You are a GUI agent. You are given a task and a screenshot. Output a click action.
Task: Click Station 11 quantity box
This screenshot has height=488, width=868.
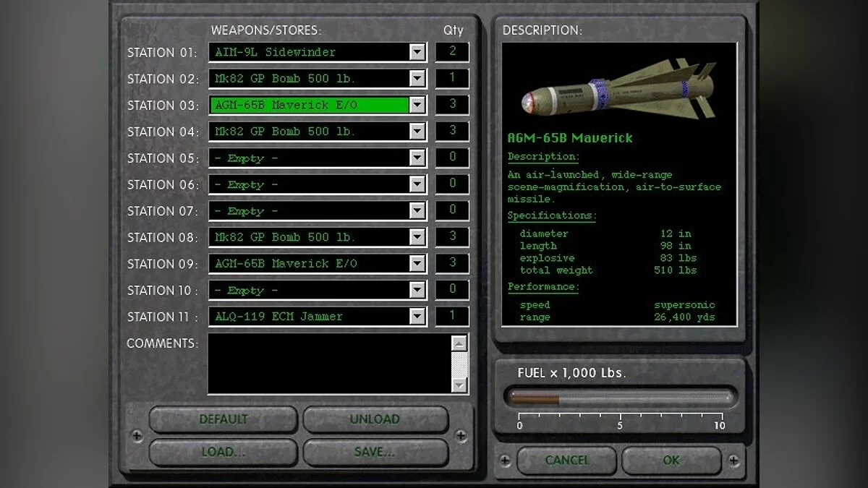(x=452, y=316)
